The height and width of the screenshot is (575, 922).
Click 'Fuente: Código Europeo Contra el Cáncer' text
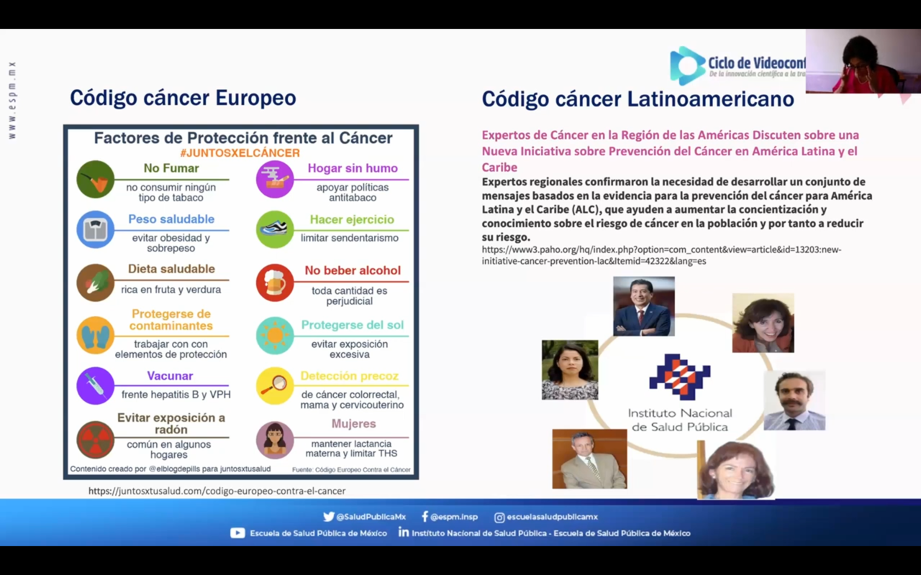coord(351,470)
